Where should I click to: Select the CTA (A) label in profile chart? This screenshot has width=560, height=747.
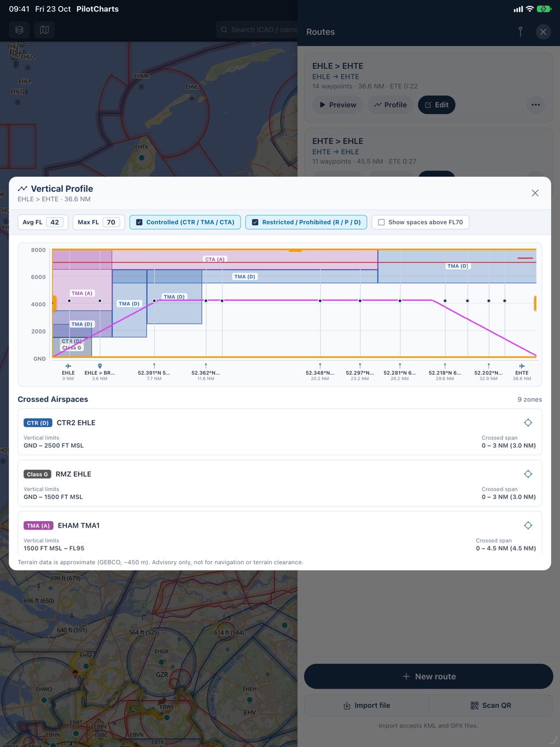[x=215, y=259]
